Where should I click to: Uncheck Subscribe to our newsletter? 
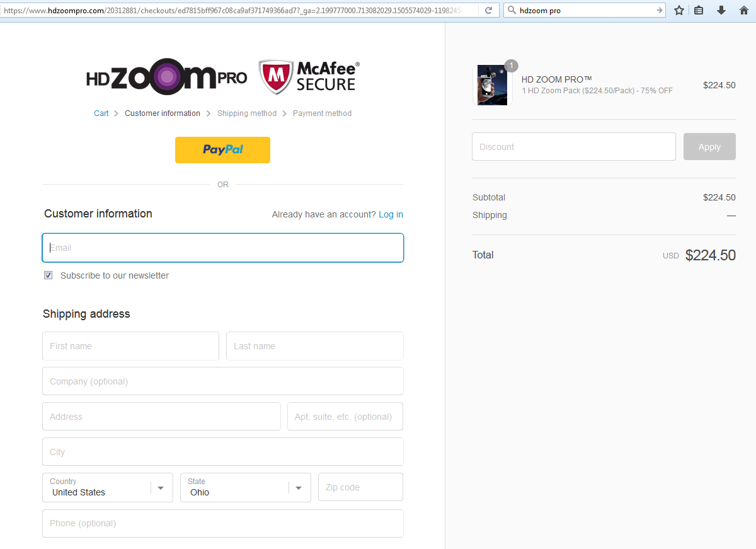point(49,275)
